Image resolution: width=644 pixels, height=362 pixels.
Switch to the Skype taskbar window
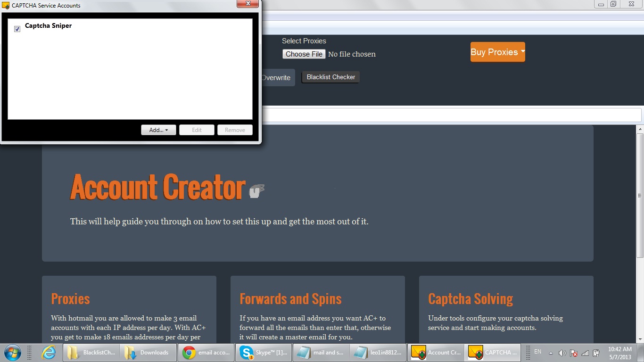coord(264,353)
